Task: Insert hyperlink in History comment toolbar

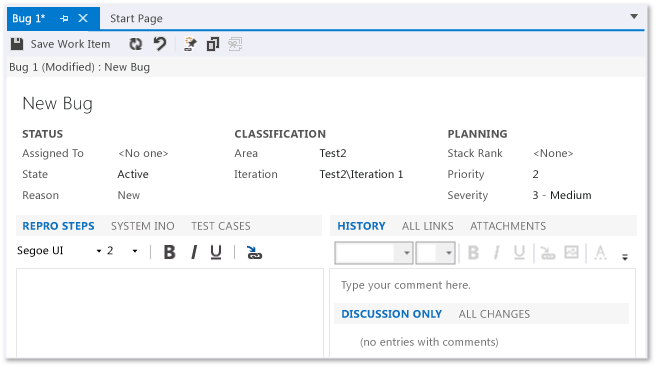Action: [x=548, y=253]
